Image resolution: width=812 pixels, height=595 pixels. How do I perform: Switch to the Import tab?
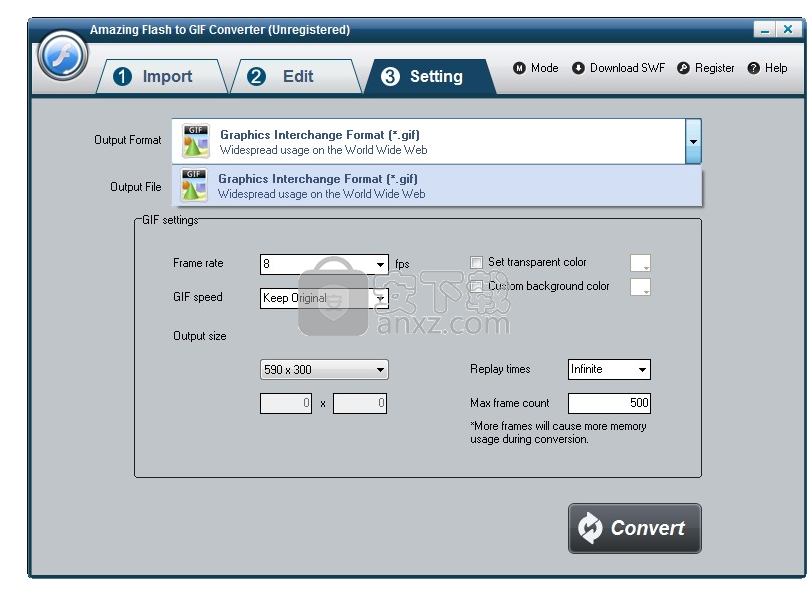pos(162,76)
